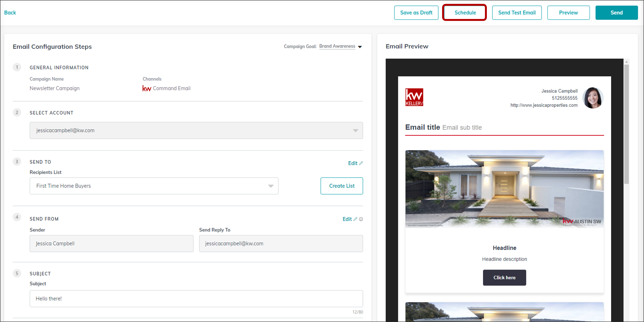Screen dimensions: 644x322
Task: Click step 5 Subject number
Action: click(17, 273)
